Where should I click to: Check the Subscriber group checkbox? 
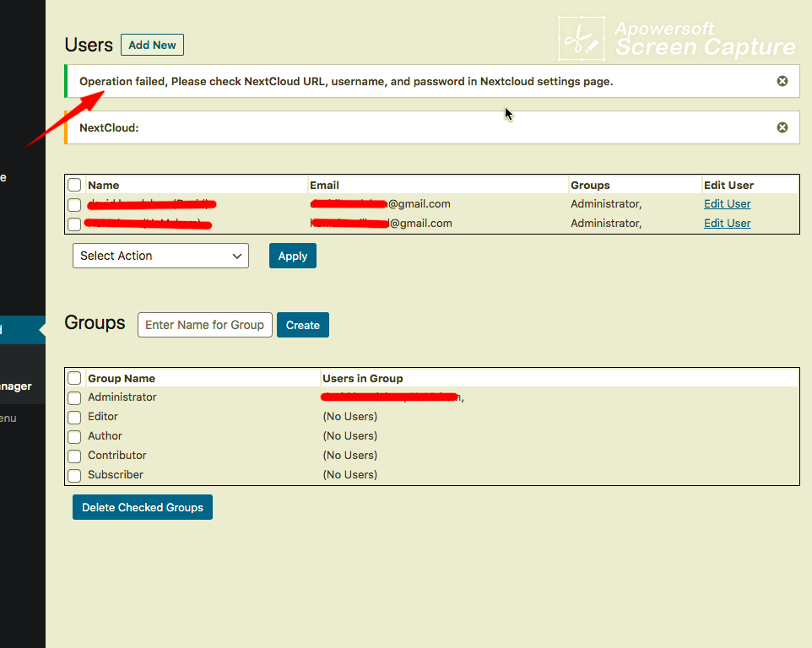pos(74,476)
